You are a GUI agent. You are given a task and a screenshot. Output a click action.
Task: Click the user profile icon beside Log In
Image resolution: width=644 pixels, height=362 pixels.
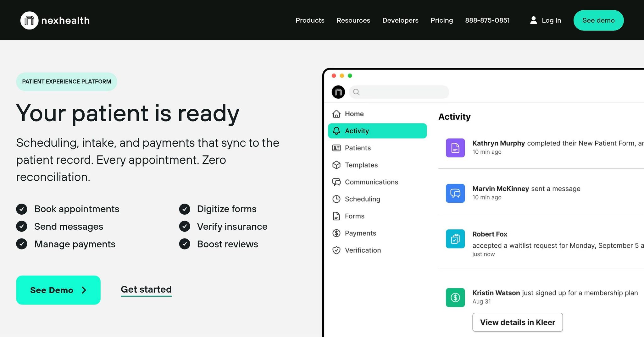tap(533, 20)
